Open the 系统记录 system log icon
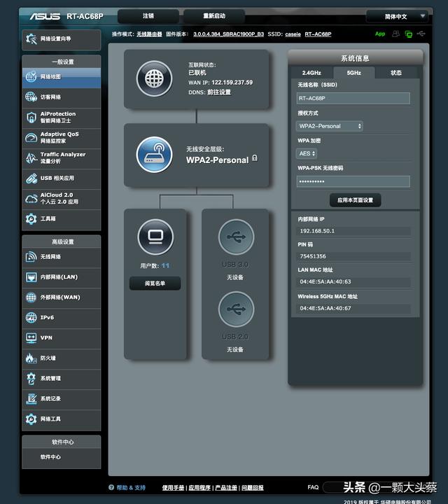 [31, 399]
